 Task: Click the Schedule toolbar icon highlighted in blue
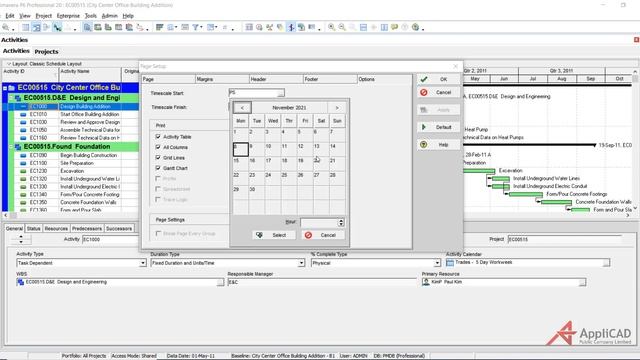[291, 27]
